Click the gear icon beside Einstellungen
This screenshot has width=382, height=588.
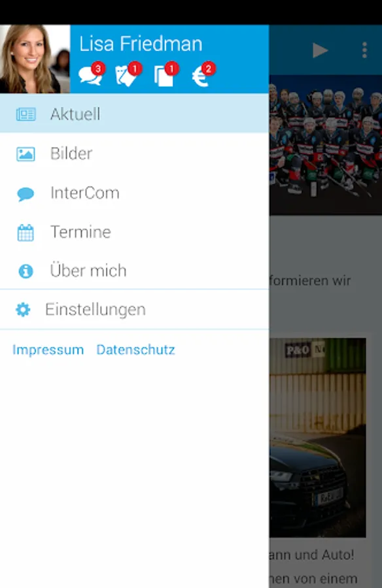point(23,310)
